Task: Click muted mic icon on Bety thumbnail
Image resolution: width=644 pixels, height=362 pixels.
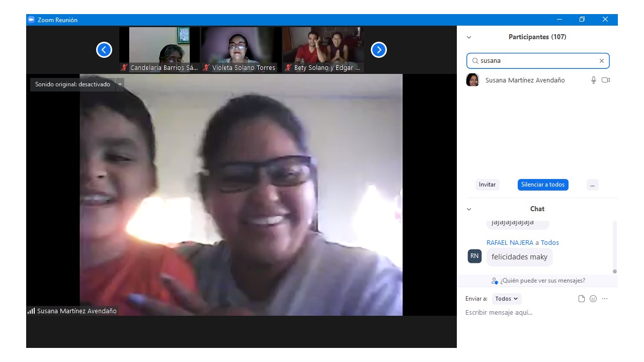Action: 288,68
